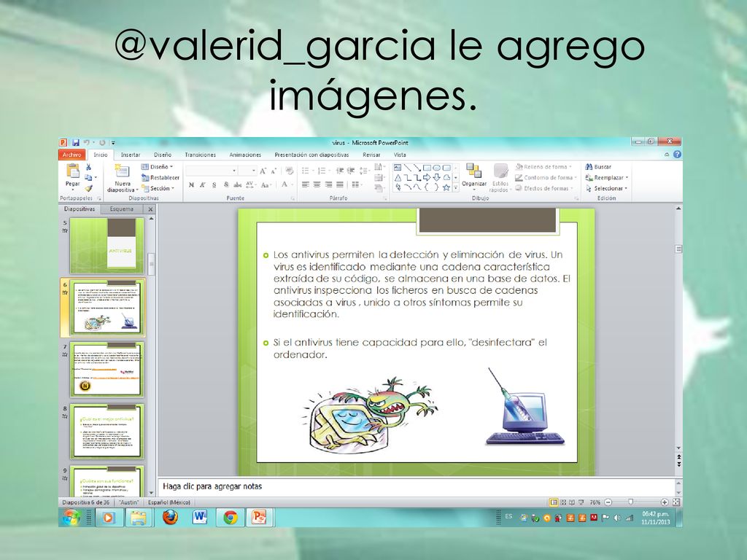Justify text in Párrafo group
Viewport: 747px width, 560px height.
[340, 184]
